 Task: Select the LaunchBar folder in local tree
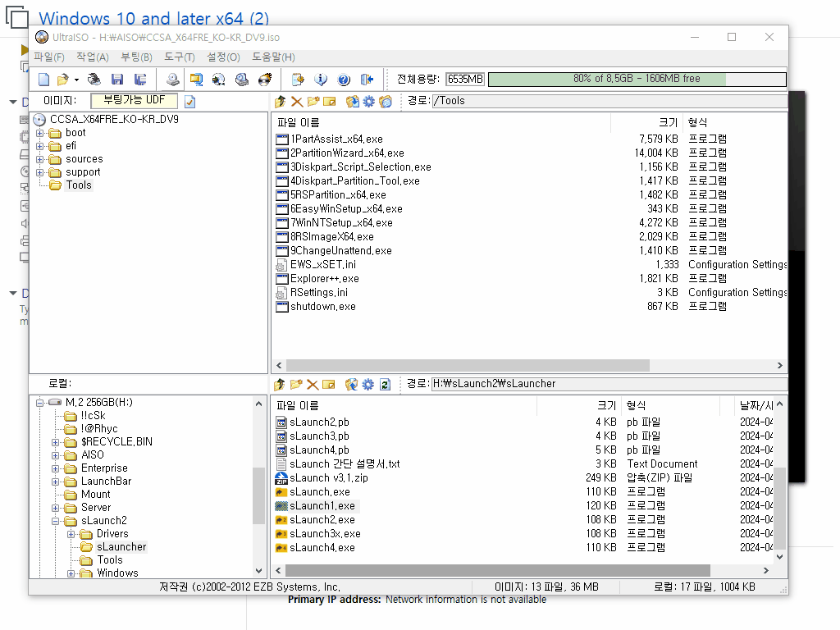click(x=106, y=482)
